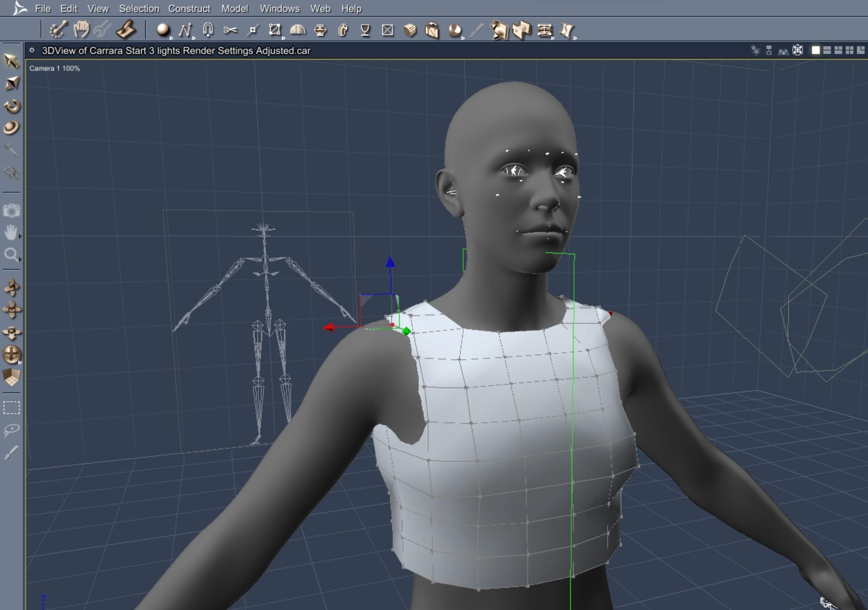Screen dimensions: 868x610
Task: Open the Selection menu
Action: tap(139, 8)
